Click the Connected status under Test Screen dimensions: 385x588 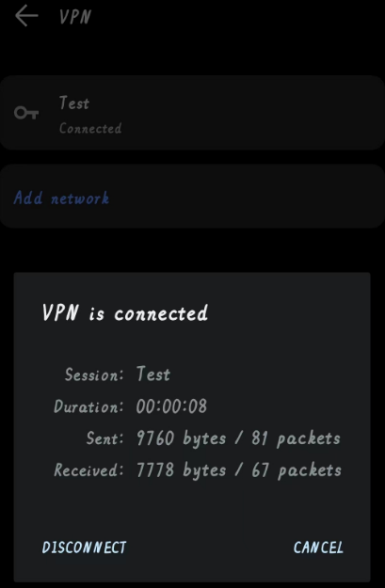90,129
